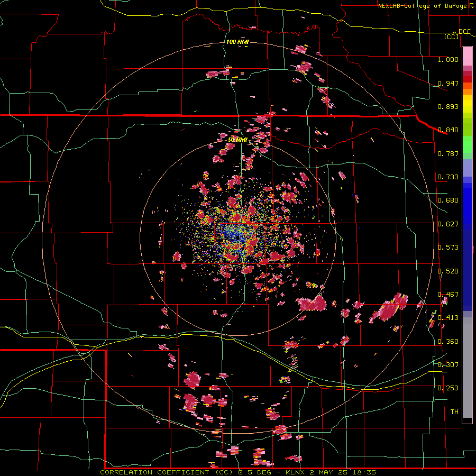Click the TH threshold label on legend
Viewport: 476px width, 476px height.
pyautogui.click(x=454, y=412)
